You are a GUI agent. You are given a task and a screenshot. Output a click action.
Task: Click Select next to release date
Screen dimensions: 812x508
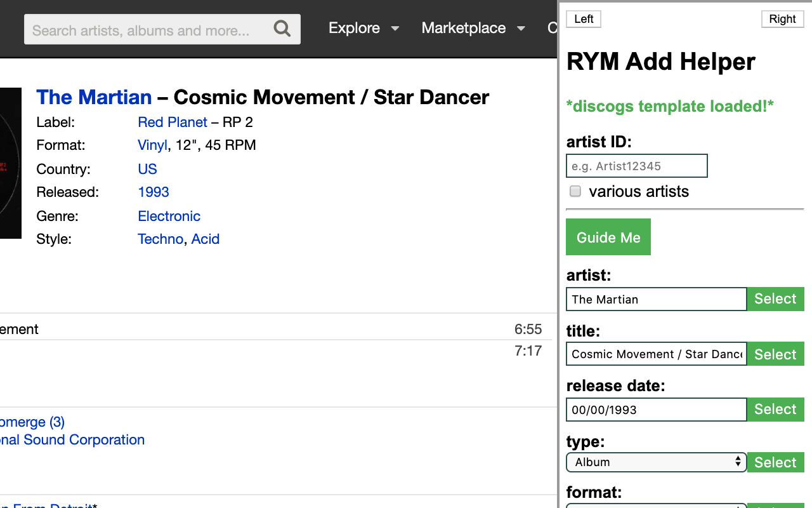[x=775, y=410]
